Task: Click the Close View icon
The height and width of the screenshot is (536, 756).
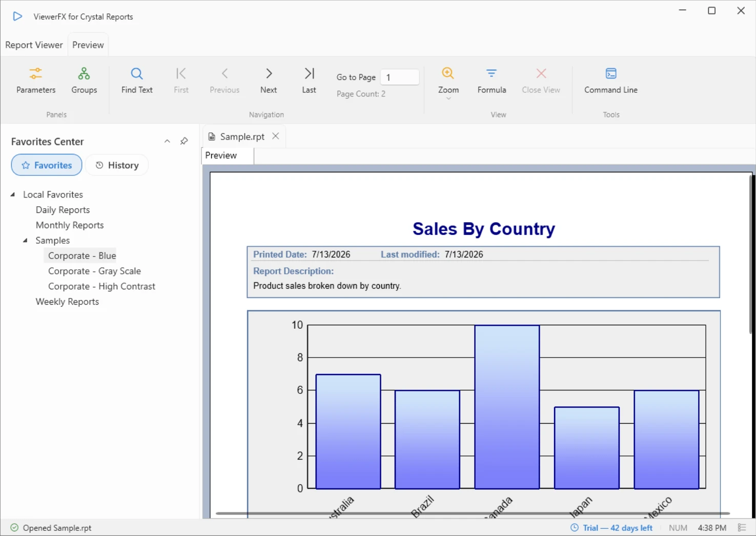Action: click(541, 73)
